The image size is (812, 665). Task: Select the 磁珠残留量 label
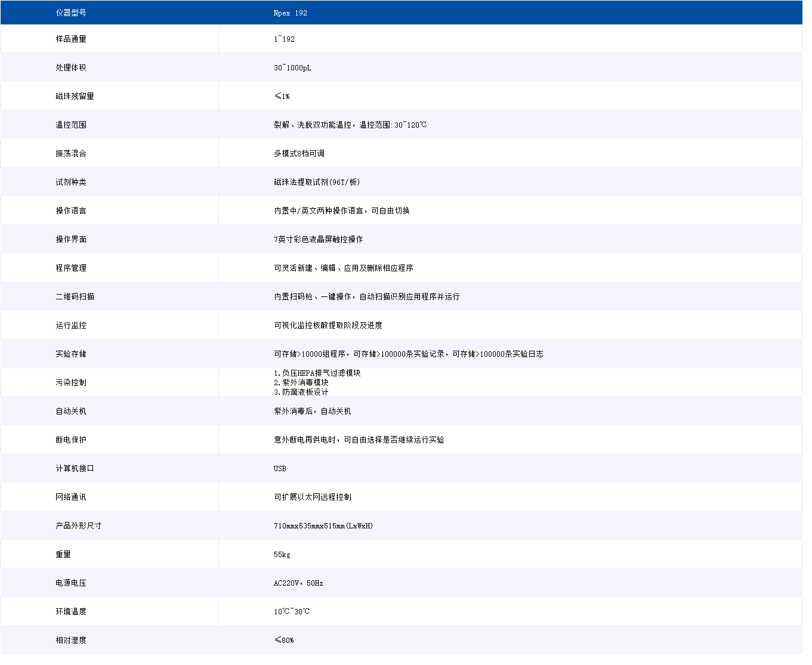pyautogui.click(x=75, y=96)
